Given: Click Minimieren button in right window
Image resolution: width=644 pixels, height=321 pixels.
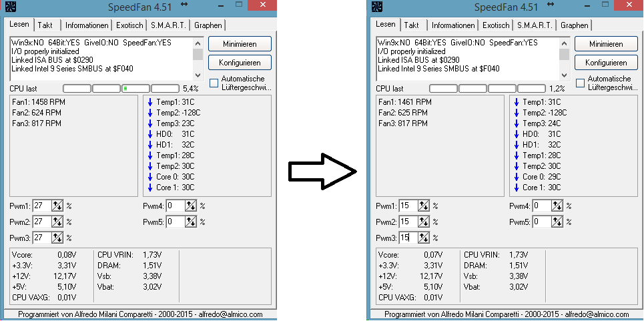Looking at the screenshot, I should (606, 44).
